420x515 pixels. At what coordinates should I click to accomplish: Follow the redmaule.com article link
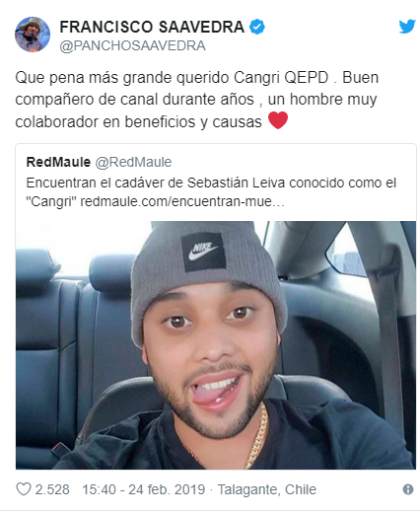click(x=182, y=201)
